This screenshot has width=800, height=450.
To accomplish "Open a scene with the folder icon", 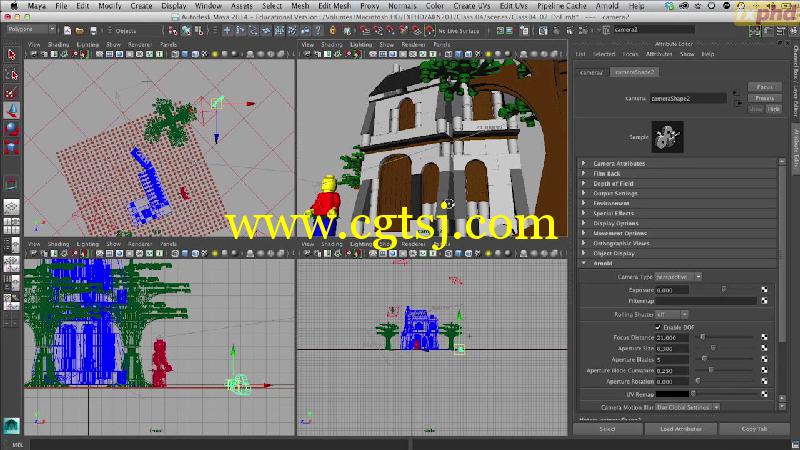I will pyautogui.click(x=80, y=31).
